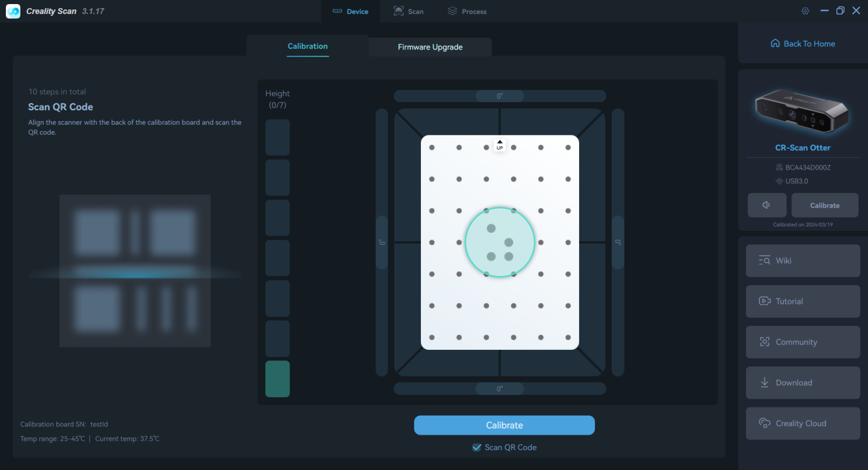Click the 'Scan QR Code' heading
This screenshot has height=470, width=868.
point(61,107)
